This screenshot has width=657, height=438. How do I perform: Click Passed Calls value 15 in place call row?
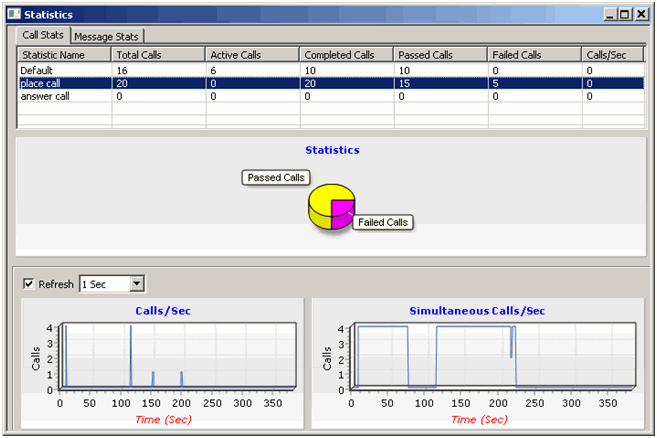404,83
